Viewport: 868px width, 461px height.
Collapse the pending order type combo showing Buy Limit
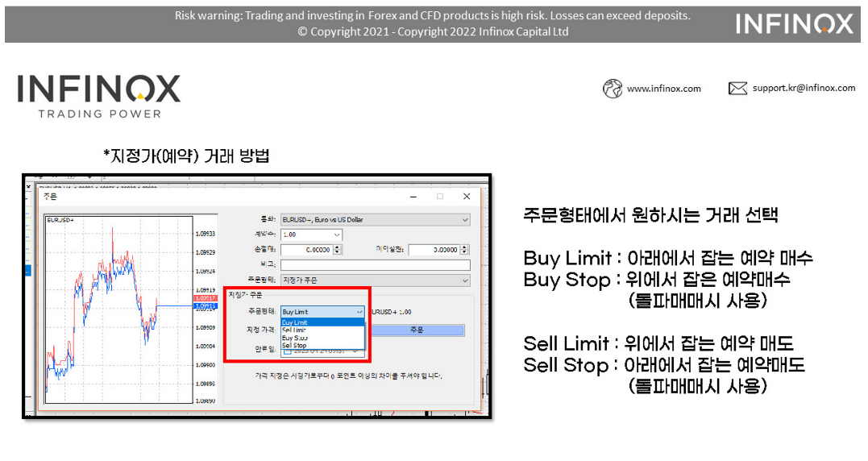[x=322, y=312]
